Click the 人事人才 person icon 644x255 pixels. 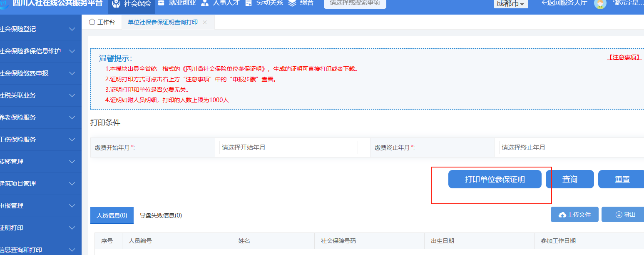pyautogui.click(x=204, y=3)
